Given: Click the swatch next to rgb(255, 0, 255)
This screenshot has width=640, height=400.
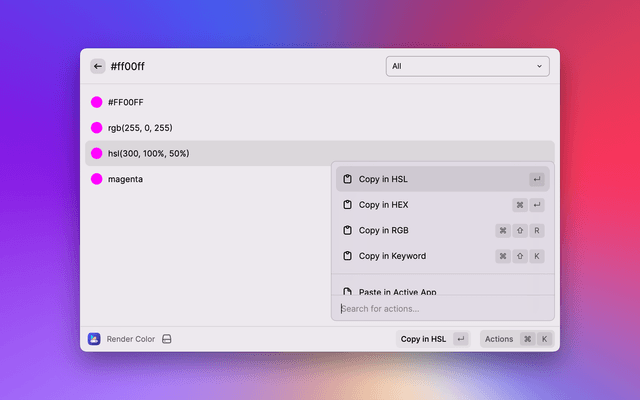Looking at the screenshot, I should pyautogui.click(x=97, y=127).
